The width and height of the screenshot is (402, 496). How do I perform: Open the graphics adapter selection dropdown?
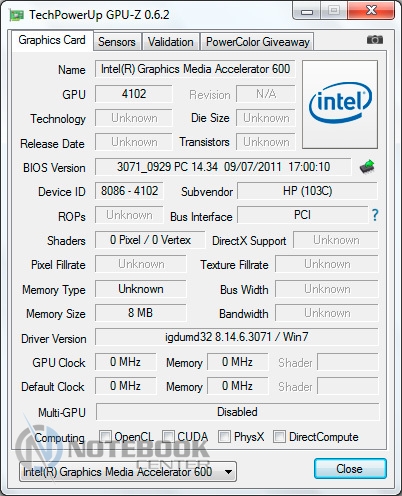(128, 472)
